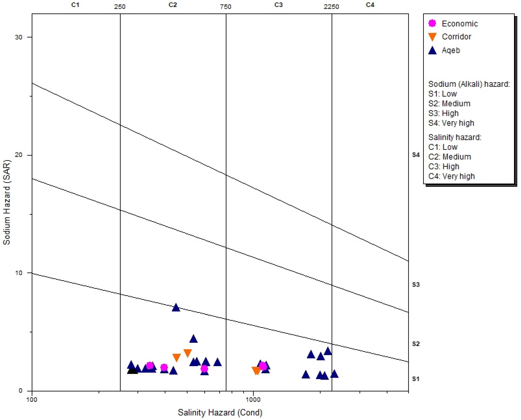Click the C1 salinity zone label

(x=75, y=5)
